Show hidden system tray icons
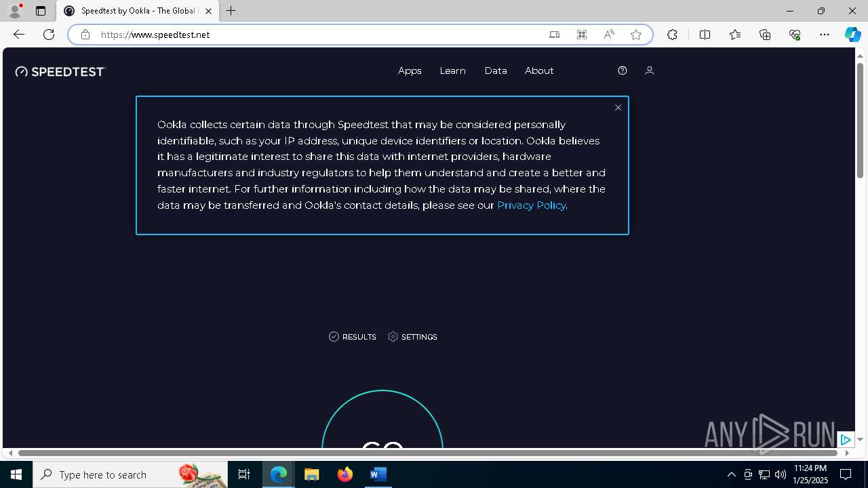Image resolution: width=868 pixels, height=488 pixels. (x=731, y=474)
